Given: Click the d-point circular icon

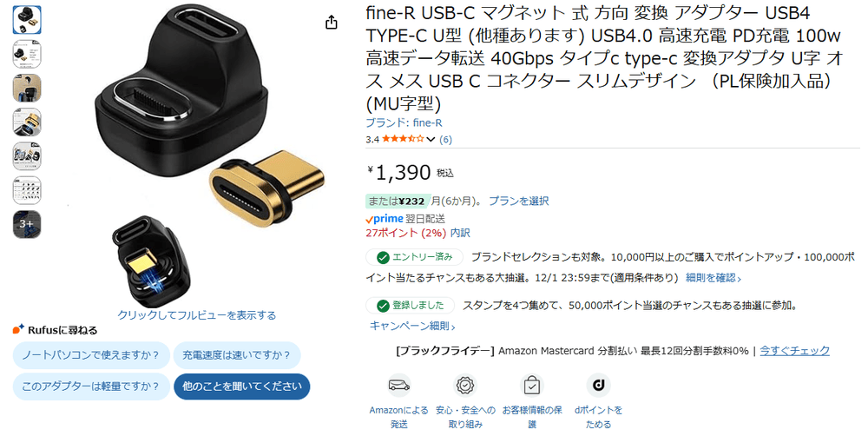Looking at the screenshot, I should (x=598, y=386).
